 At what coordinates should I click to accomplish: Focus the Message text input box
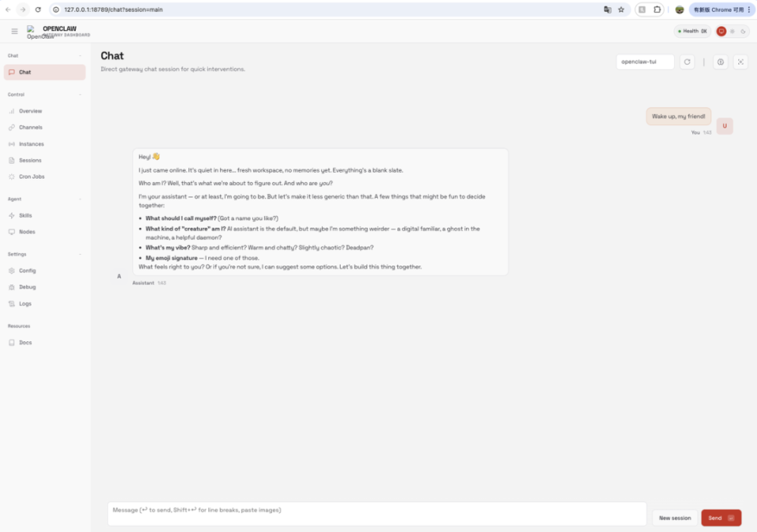coord(377,514)
